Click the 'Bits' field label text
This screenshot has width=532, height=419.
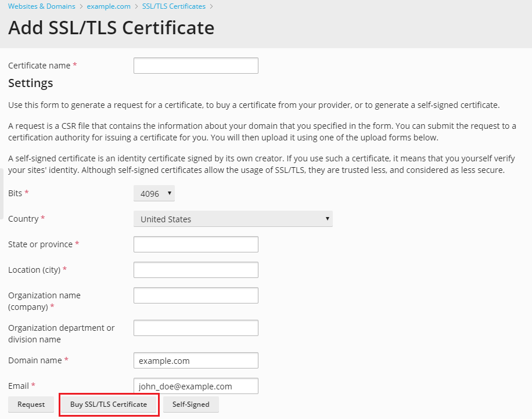15,193
